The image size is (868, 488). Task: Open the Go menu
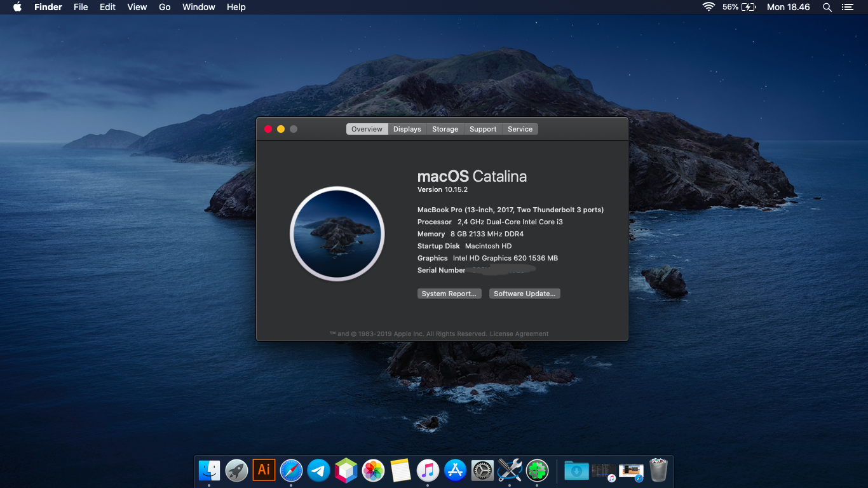tap(165, 7)
